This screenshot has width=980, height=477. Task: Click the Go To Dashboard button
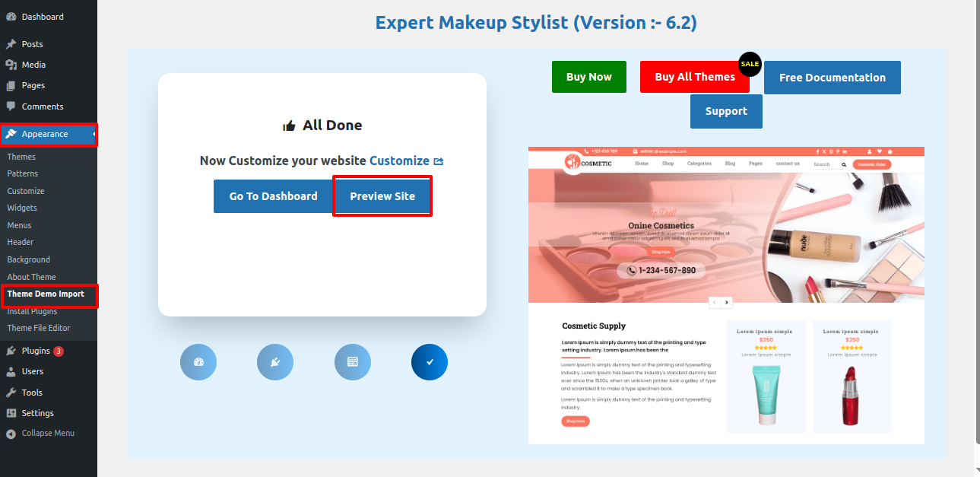point(274,196)
